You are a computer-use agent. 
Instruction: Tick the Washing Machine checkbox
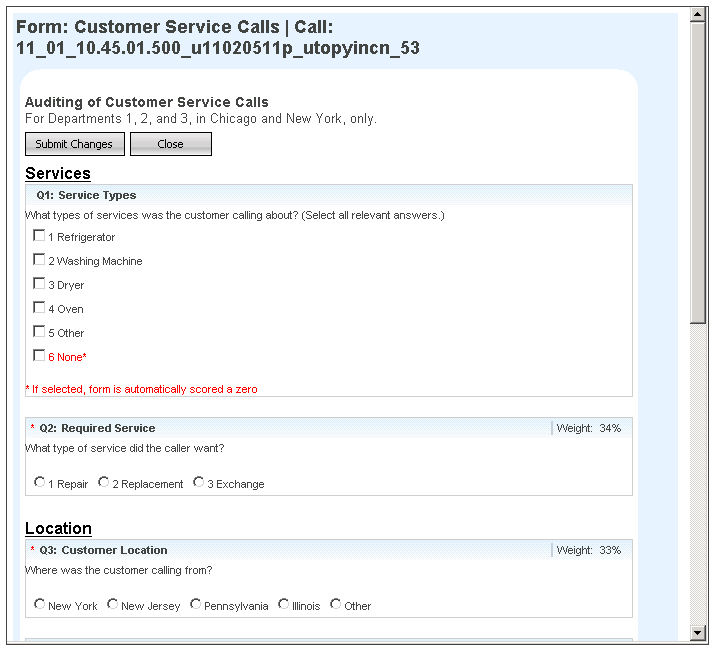(40, 260)
